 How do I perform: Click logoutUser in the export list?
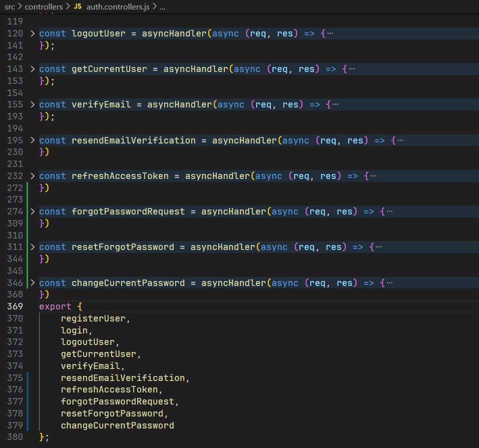tap(88, 342)
